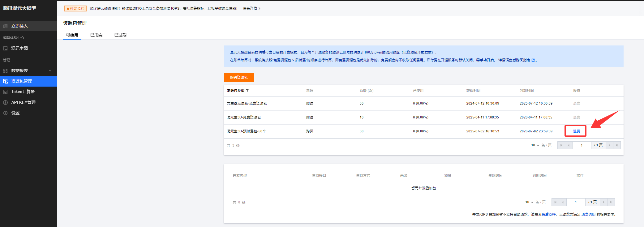Viewport: 644px width, 227px height.
Task: Open rows-per-page dropdown in resource table
Action: pos(535,145)
